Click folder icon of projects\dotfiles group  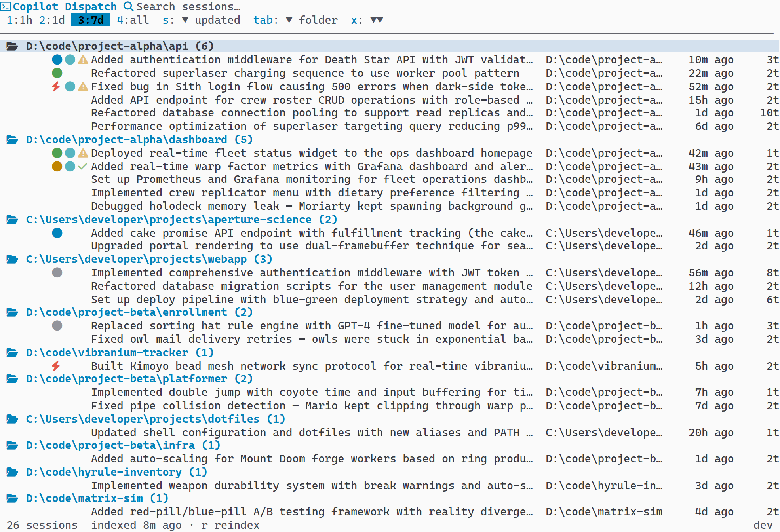click(12, 419)
